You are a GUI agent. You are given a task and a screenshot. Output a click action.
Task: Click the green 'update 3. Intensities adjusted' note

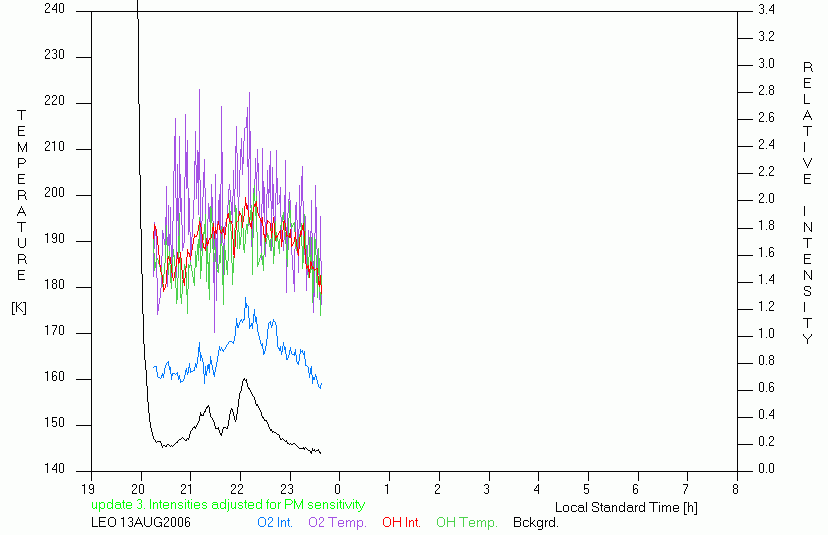[228, 504]
